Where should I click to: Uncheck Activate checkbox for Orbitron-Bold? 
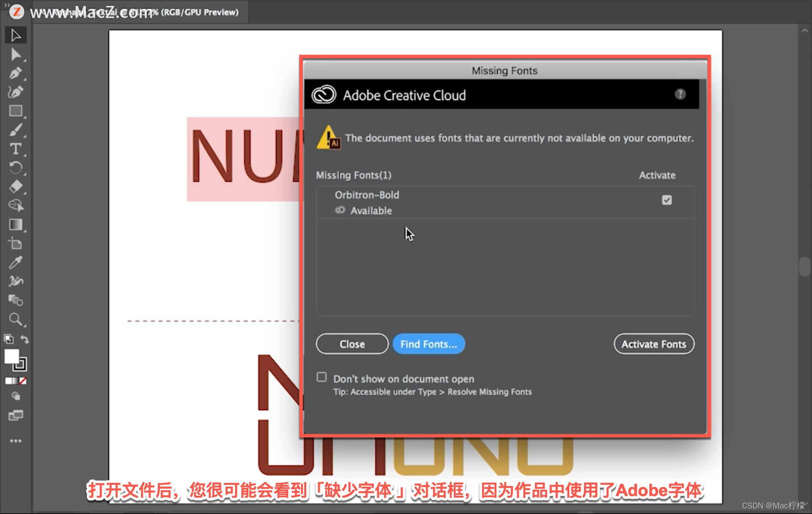[x=667, y=200]
